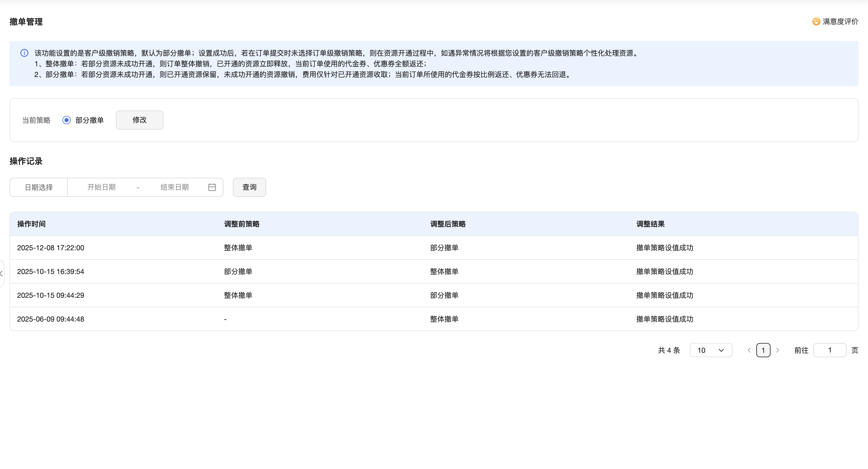The image size is (868, 469).
Task: Select page 1 in pagination
Action: 763,350
